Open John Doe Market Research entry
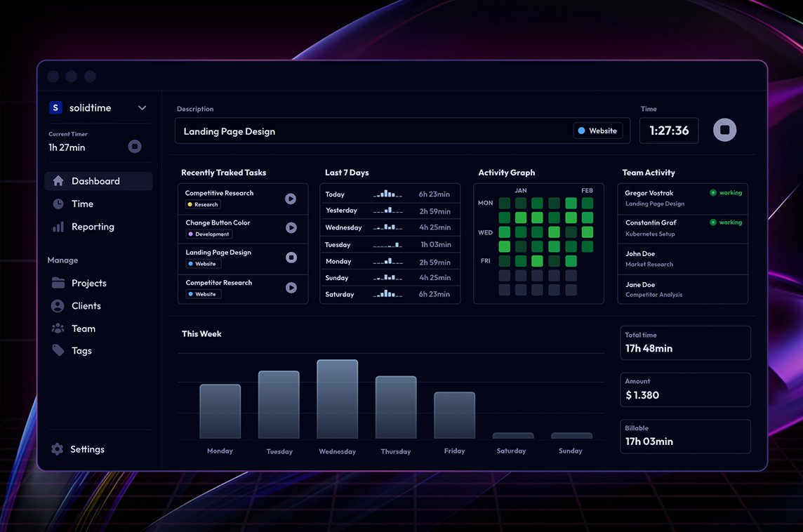The height and width of the screenshot is (532, 803). [683, 259]
